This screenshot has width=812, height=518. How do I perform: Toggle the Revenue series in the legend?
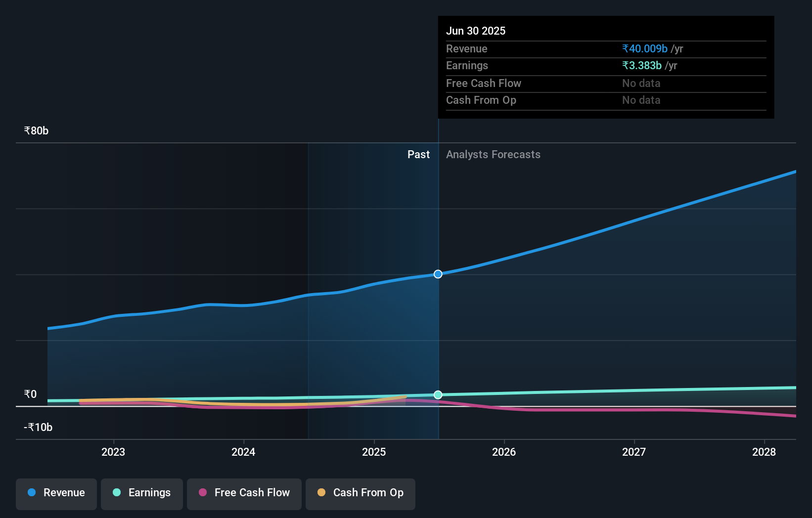pos(56,494)
